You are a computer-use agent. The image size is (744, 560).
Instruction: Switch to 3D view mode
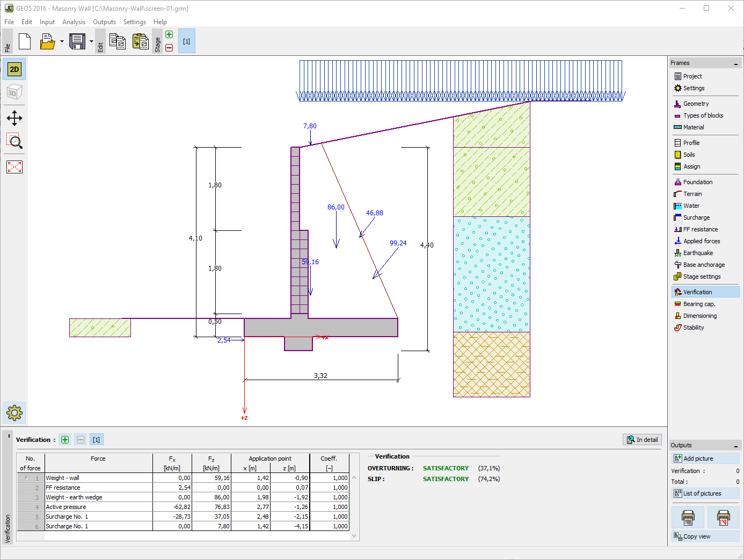pos(14,93)
